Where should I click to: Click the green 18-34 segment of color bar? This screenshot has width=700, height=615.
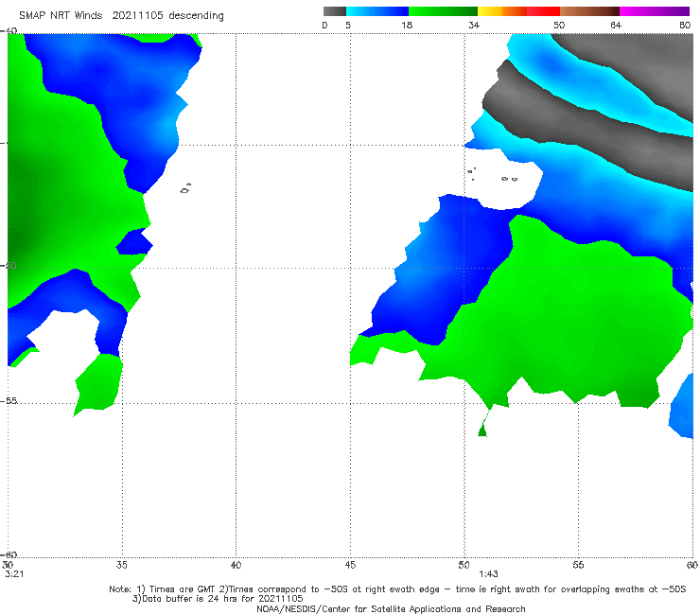tap(443, 11)
